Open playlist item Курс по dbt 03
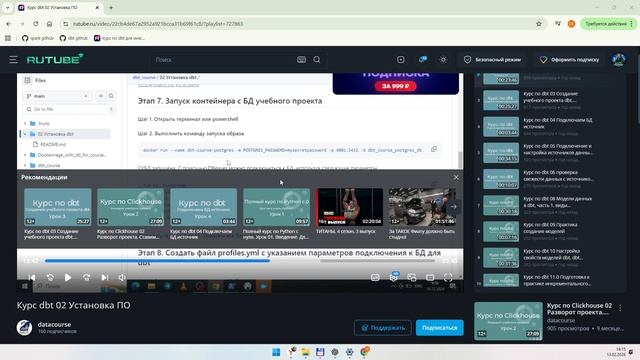This screenshot has height=360, width=640. pyautogui.click(x=549, y=100)
